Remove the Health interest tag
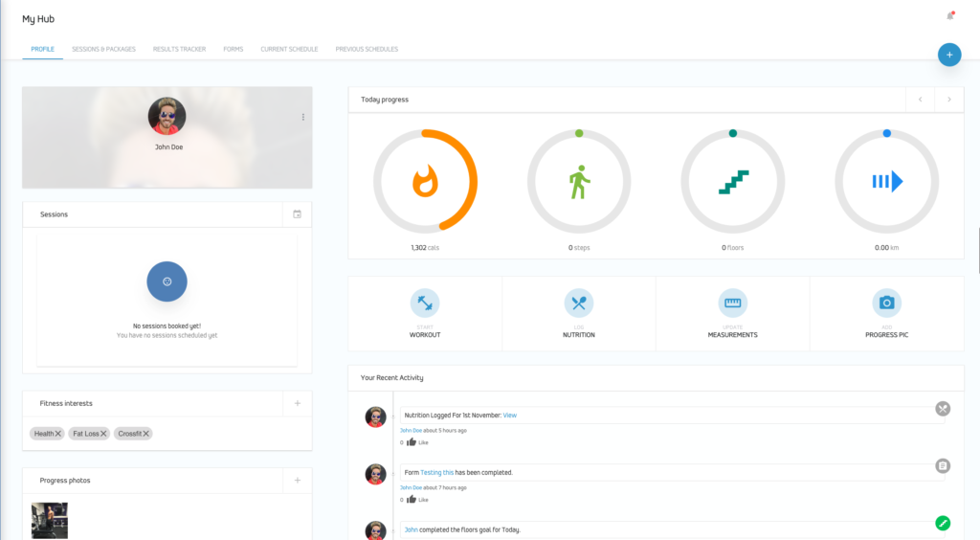The image size is (980, 540). [58, 433]
